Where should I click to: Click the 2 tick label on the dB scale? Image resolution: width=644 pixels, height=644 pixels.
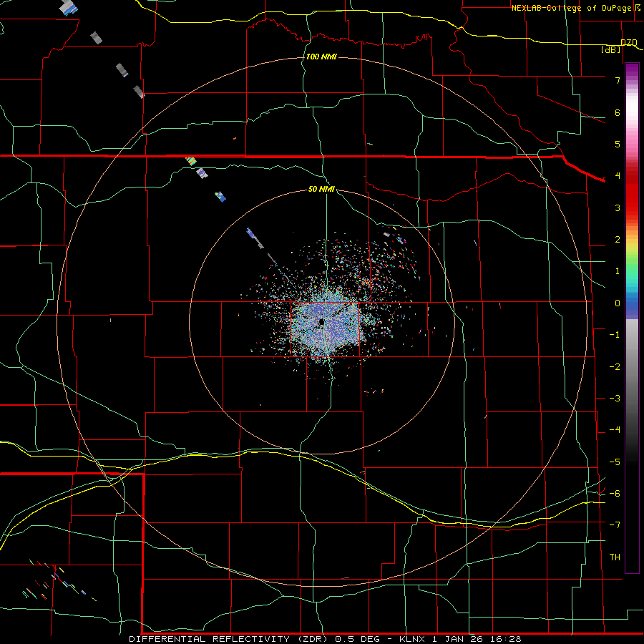[x=618, y=240]
